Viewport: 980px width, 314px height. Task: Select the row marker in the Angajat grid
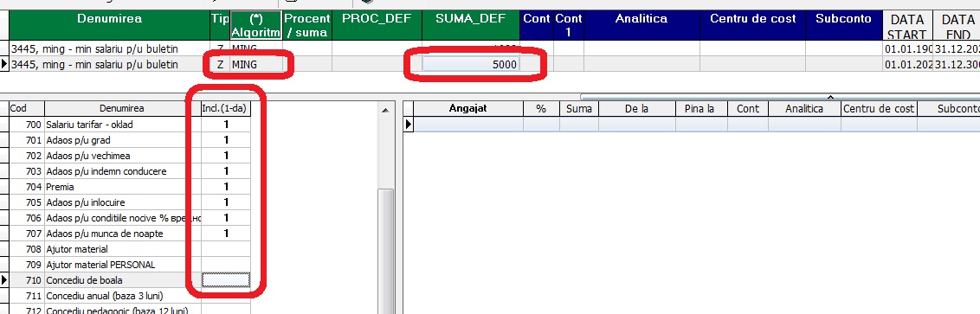409,125
